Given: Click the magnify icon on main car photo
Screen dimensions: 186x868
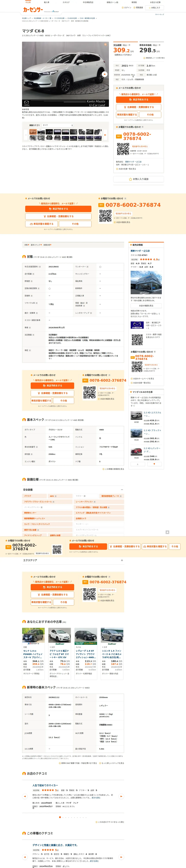Looking at the screenshot, I should coord(105,44).
